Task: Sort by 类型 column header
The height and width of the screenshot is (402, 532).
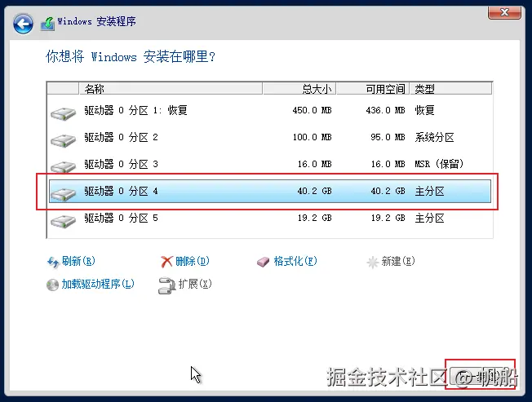Action: [451, 88]
